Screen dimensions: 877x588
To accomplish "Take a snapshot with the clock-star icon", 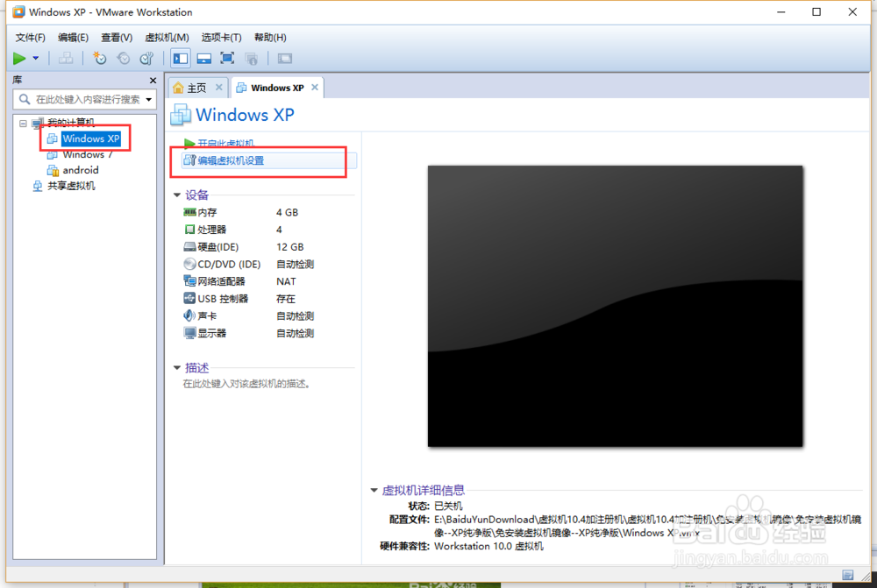I will (x=100, y=58).
